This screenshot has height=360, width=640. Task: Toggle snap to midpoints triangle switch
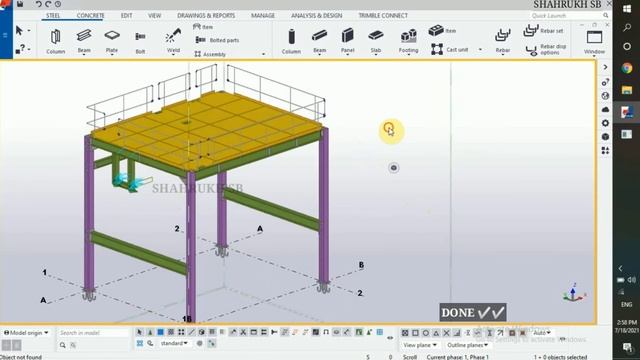pyautogui.click(x=436, y=333)
